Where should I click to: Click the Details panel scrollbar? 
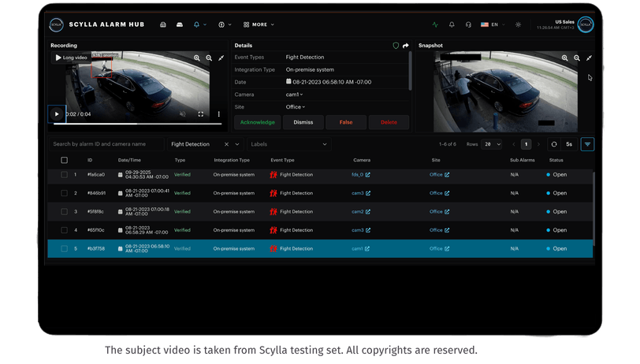pos(410,70)
